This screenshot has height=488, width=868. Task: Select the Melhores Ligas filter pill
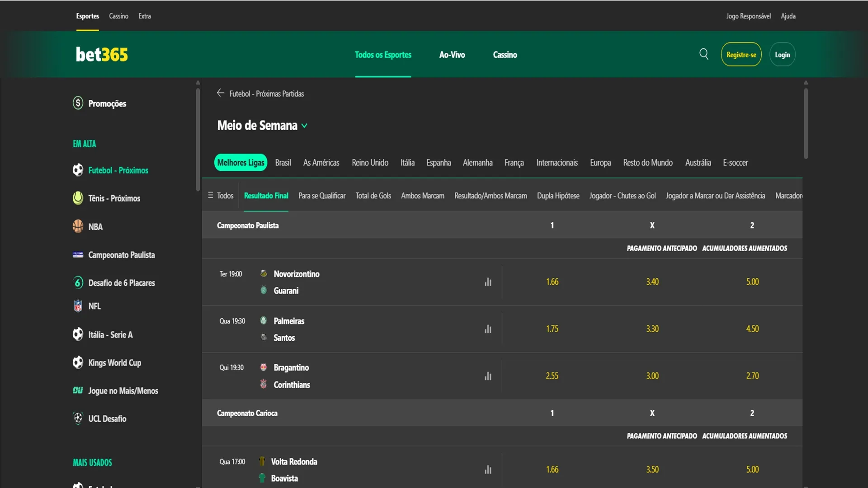pos(241,163)
